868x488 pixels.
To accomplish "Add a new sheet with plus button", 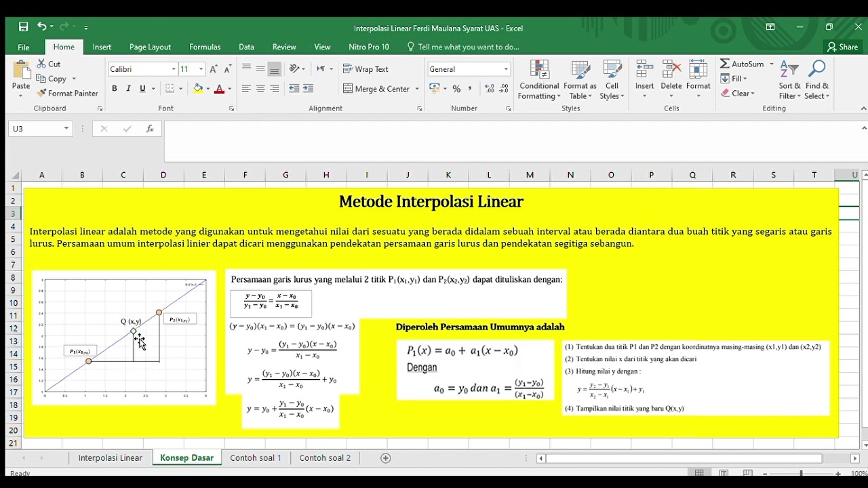I will pos(386,458).
